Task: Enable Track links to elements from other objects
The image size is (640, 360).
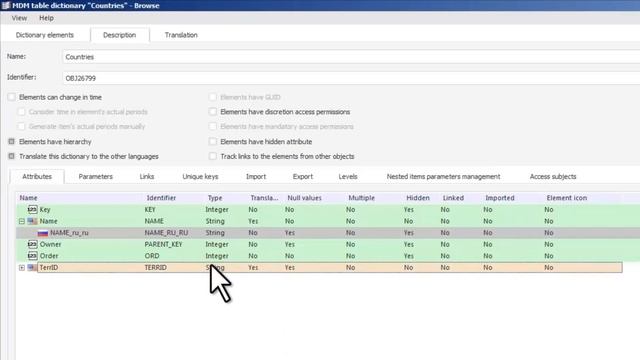Action: coord(213,156)
